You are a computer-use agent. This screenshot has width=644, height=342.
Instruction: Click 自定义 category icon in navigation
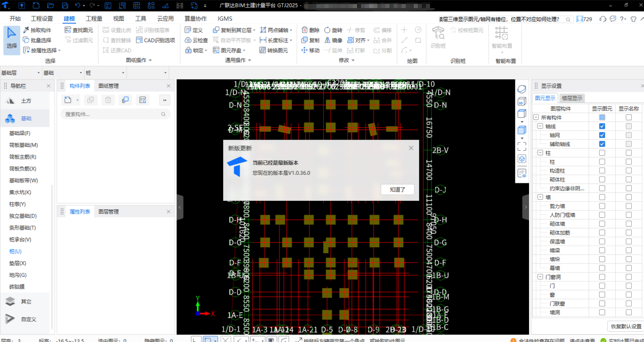(10, 319)
